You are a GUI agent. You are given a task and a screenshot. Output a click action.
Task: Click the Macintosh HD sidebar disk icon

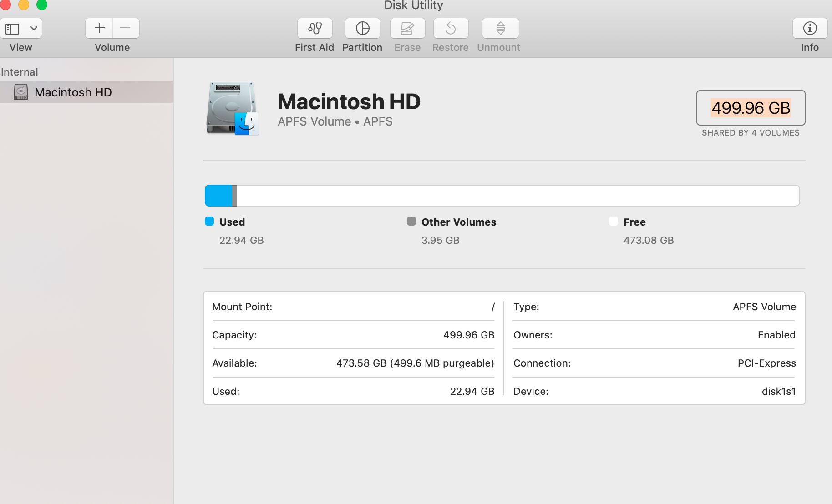tap(21, 92)
